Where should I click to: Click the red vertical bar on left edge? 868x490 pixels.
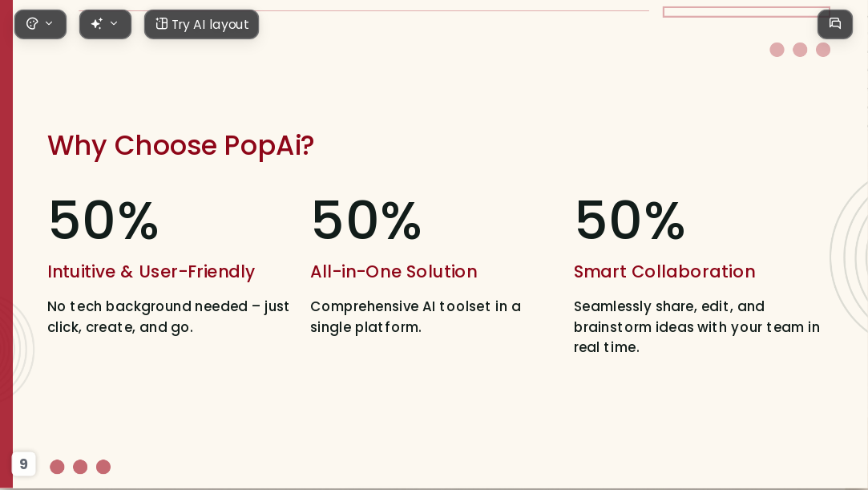(6, 245)
